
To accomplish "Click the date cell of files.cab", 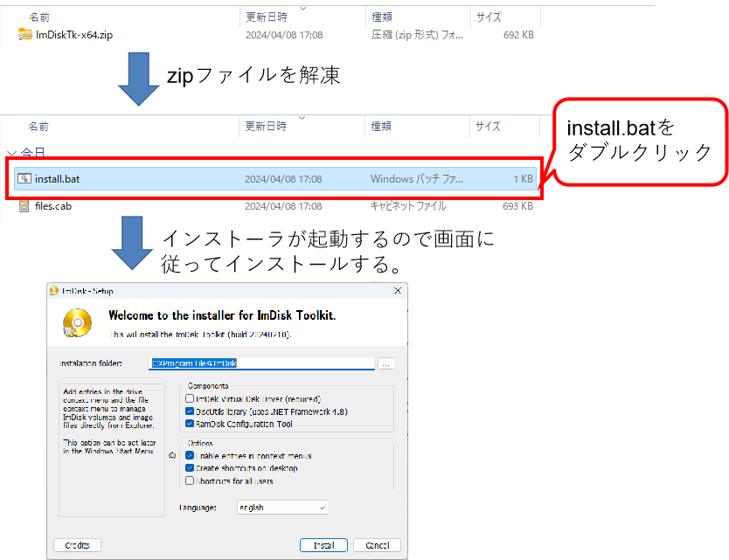I will [x=283, y=206].
